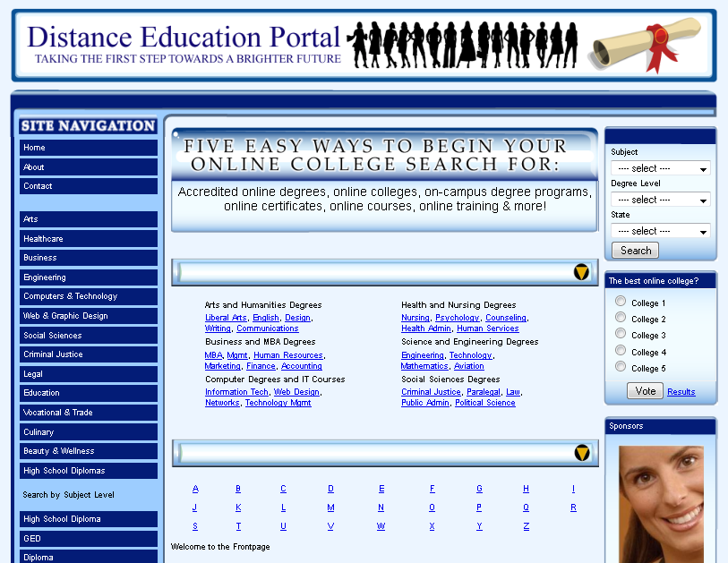Select College 3 radio button
The width and height of the screenshot is (728, 563).
click(x=621, y=333)
